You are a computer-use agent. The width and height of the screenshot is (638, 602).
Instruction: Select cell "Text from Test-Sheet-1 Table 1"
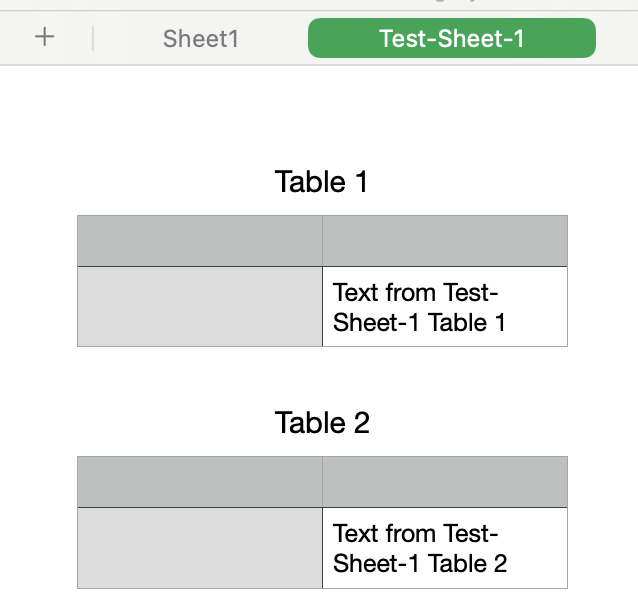pos(445,307)
